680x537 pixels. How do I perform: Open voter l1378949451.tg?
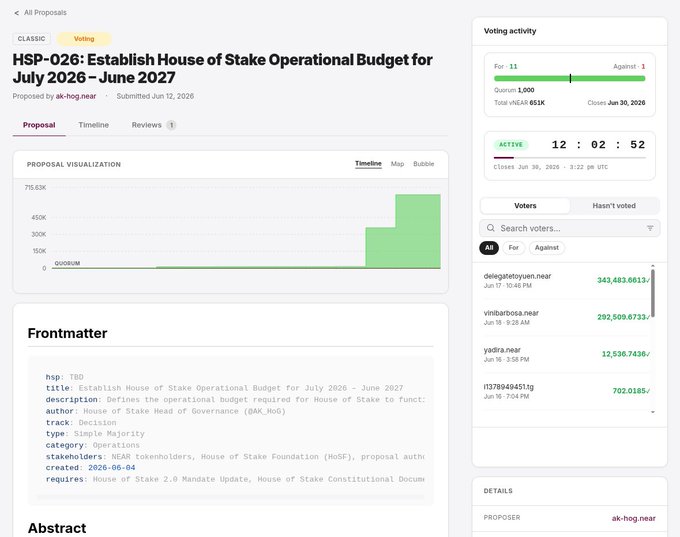(509, 386)
